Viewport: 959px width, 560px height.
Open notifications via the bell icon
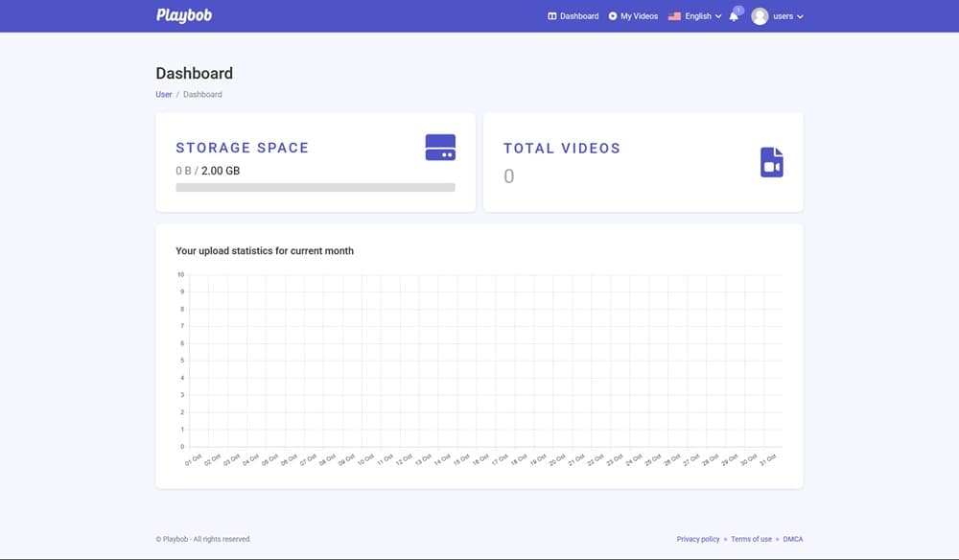[734, 16]
